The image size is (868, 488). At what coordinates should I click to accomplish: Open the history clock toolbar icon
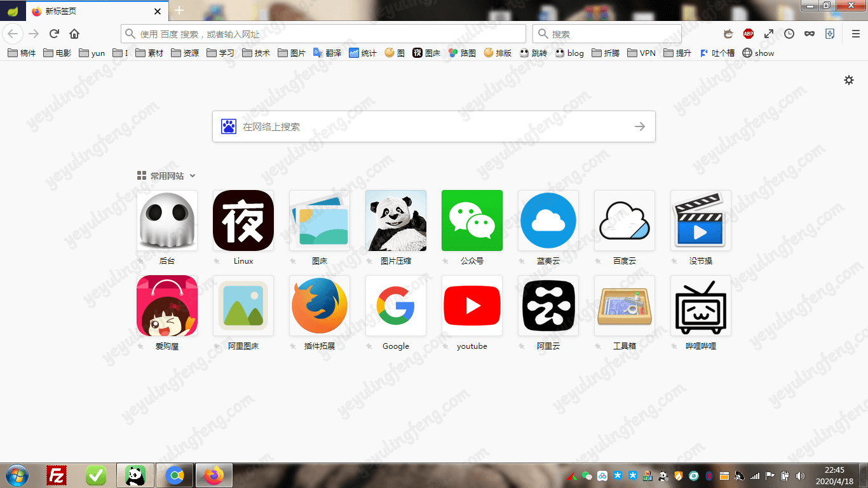click(789, 34)
